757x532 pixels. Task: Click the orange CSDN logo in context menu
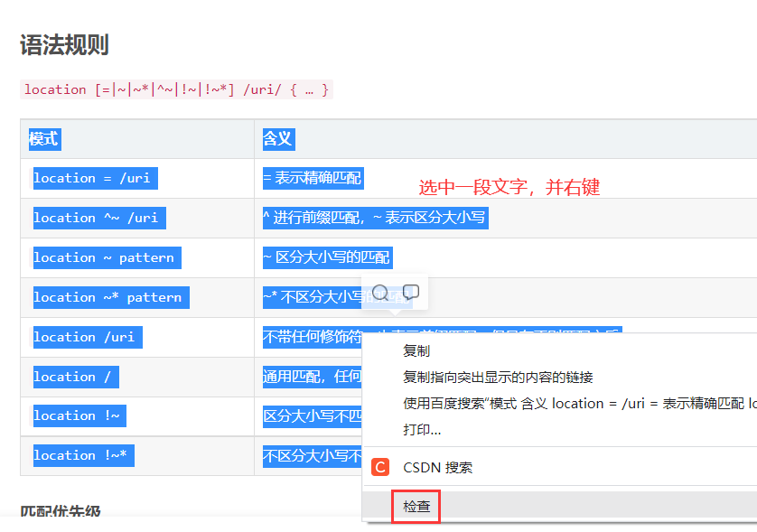[381, 468]
